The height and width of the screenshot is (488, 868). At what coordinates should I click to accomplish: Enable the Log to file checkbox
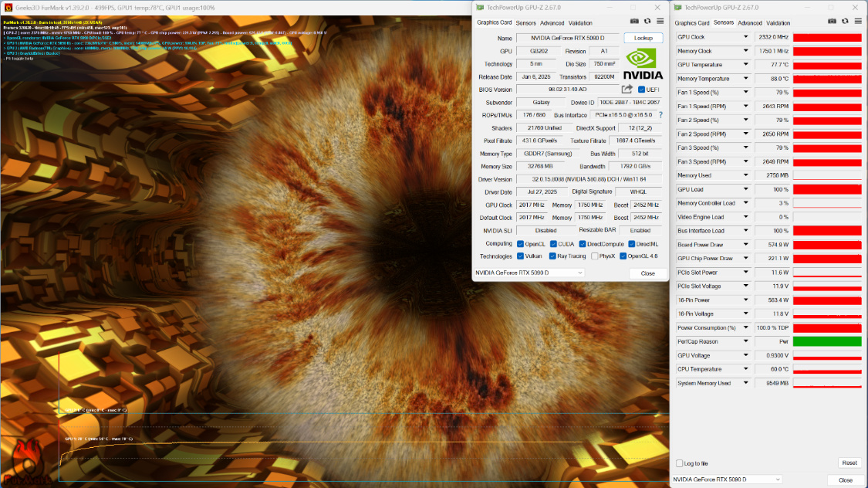[x=679, y=463]
